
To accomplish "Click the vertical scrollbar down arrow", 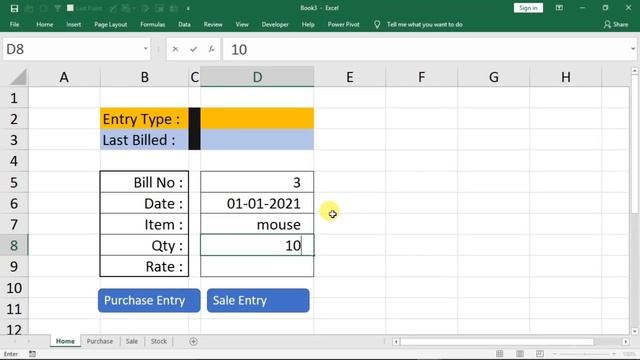I will point(635,331).
